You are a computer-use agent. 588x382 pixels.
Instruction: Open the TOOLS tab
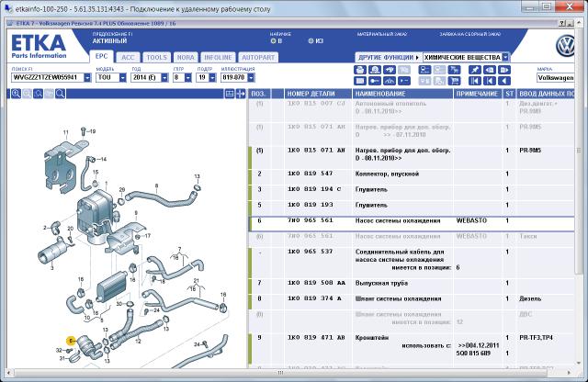[156, 57]
